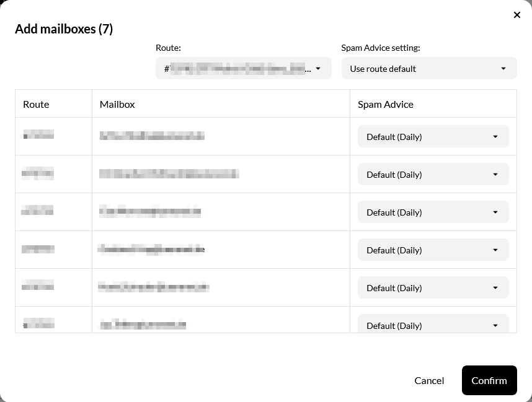
Task: Click the Route column header
Action: point(36,104)
